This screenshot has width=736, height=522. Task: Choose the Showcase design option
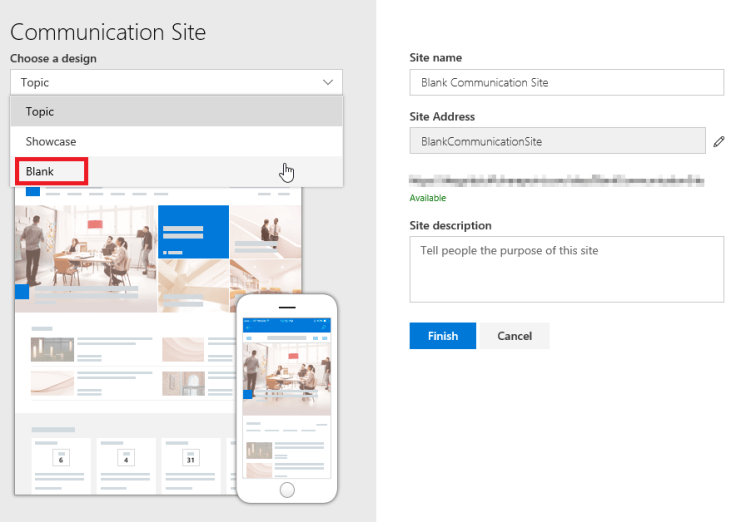tap(176, 142)
